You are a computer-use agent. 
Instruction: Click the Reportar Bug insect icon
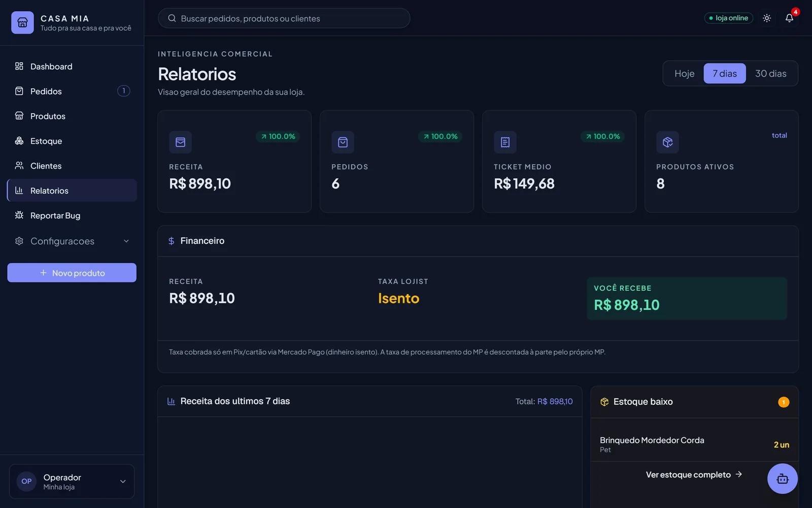(19, 215)
